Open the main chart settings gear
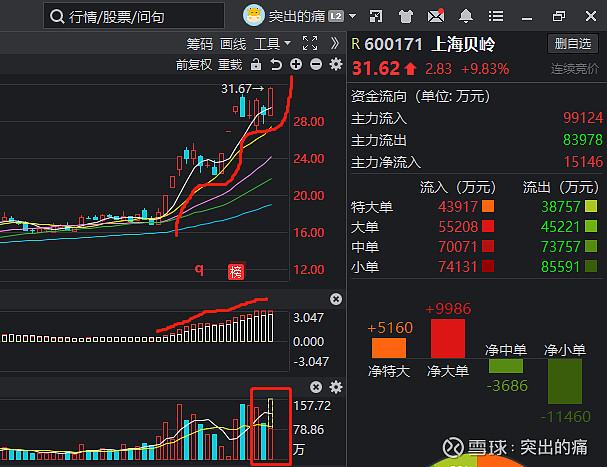The image size is (607, 467). [x=336, y=64]
